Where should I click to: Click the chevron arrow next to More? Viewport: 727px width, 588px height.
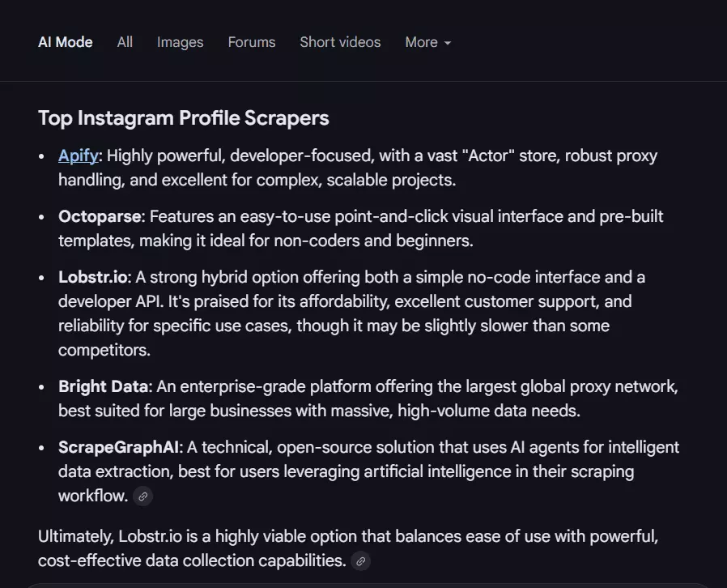point(449,44)
